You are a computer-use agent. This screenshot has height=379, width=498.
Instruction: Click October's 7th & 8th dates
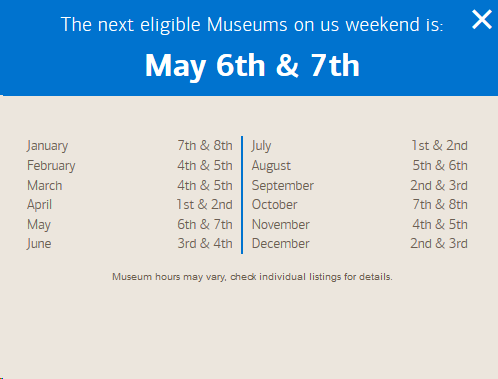pos(440,204)
